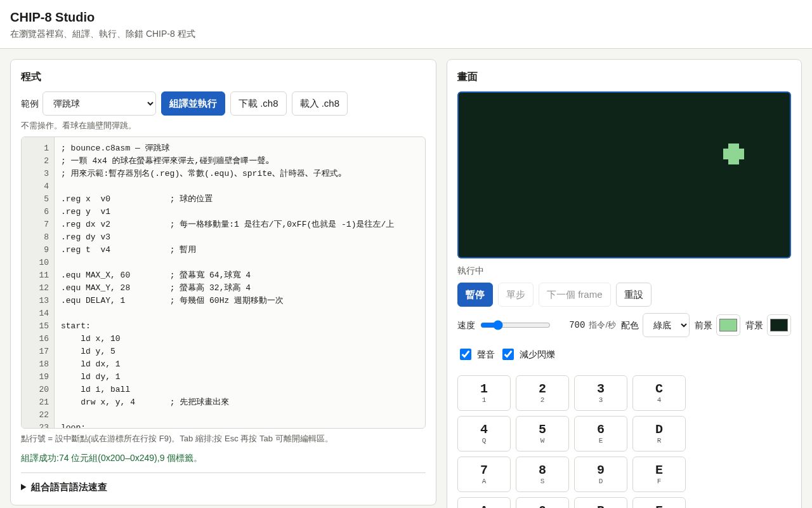Adjust the 速度 speed slider
812x508 pixels.
[515, 325]
